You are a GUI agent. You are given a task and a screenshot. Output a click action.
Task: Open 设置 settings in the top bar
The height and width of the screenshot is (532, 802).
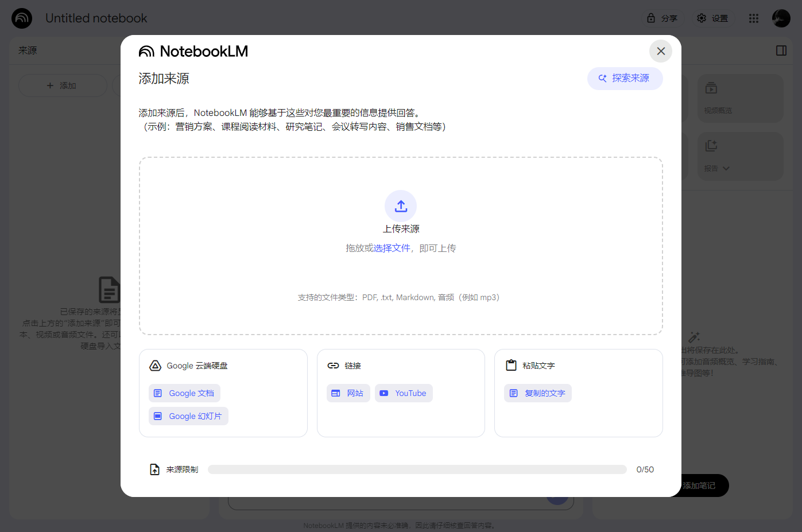click(712, 18)
